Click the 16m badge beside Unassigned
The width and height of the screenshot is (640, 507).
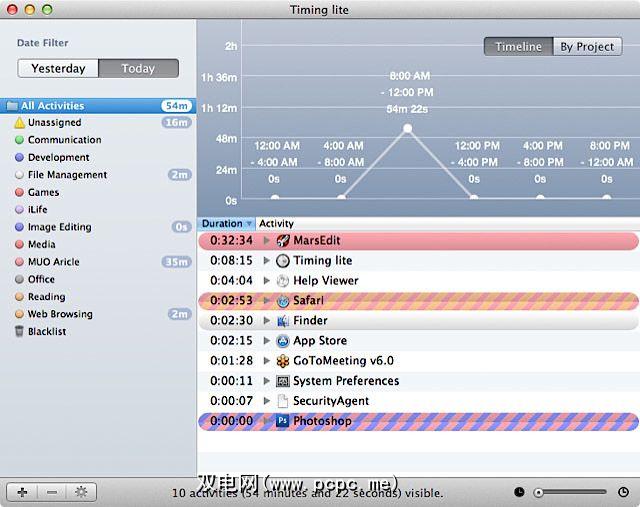[176, 122]
